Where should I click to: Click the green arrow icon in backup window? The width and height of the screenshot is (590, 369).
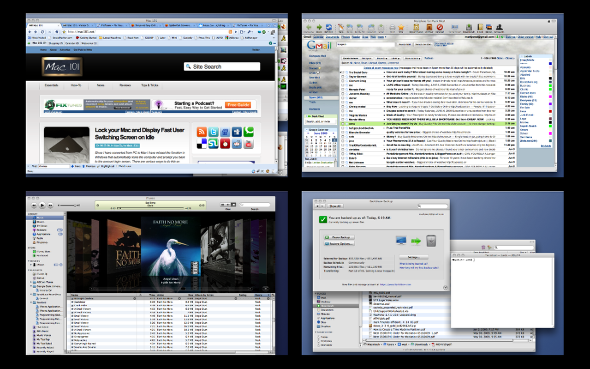(x=416, y=241)
